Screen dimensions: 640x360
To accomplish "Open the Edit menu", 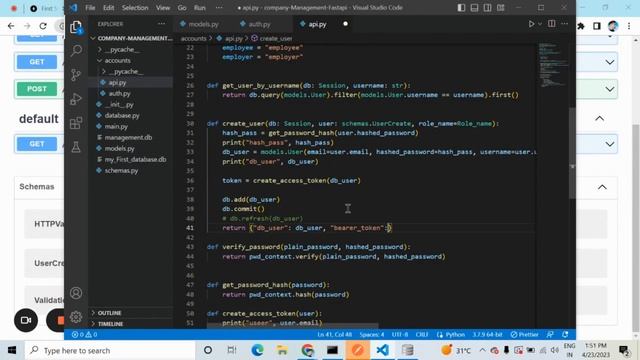I will pos(109,8).
